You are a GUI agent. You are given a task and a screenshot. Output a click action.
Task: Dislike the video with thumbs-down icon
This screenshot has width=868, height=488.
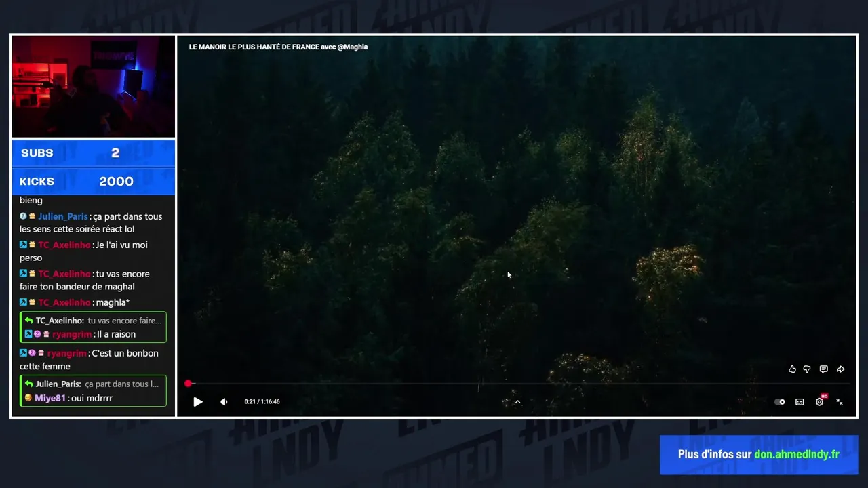point(807,369)
